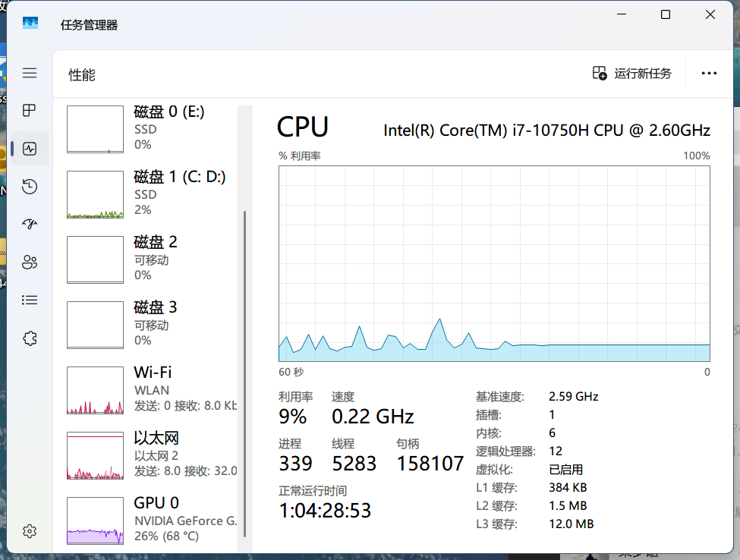Go to the Users page icon

click(x=30, y=262)
